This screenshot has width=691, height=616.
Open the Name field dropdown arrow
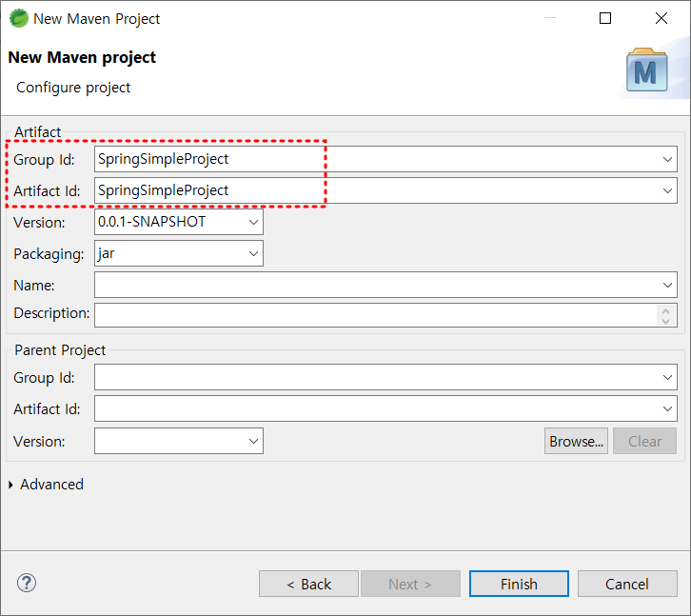click(667, 285)
